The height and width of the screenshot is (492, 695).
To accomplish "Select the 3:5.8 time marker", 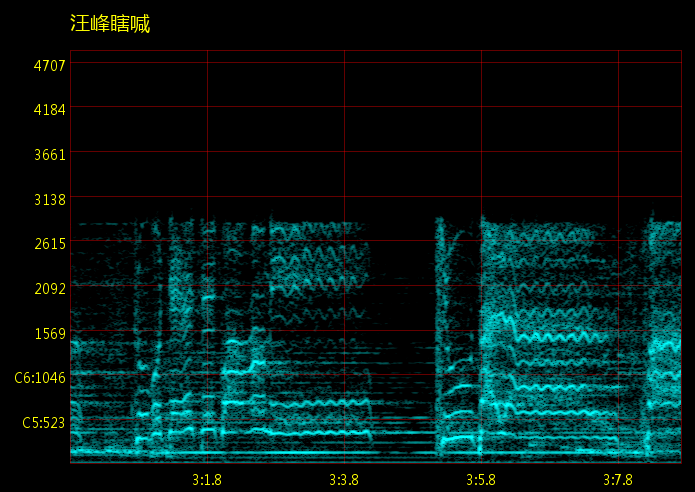I will (481, 480).
